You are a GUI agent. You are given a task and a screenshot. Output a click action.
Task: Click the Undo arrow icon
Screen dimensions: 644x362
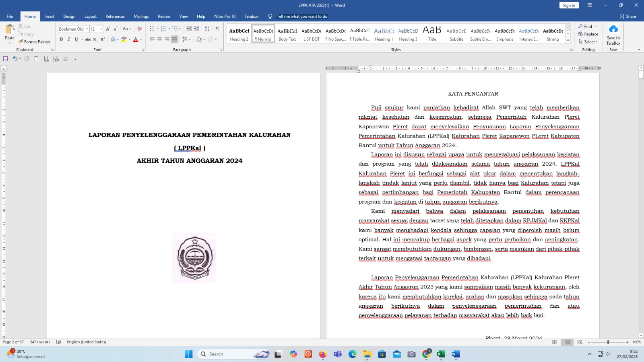click(15, 59)
